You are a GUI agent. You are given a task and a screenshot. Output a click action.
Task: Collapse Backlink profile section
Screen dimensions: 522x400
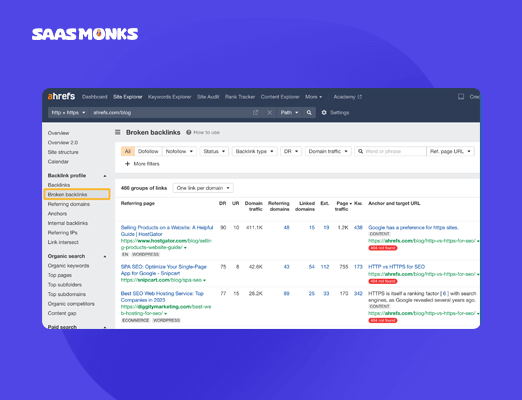[x=105, y=176]
